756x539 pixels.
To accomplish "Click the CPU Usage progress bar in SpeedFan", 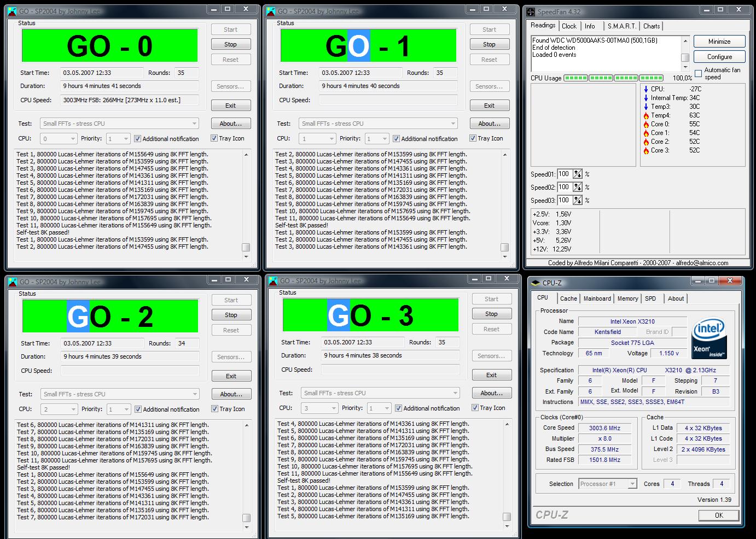I will (x=614, y=78).
